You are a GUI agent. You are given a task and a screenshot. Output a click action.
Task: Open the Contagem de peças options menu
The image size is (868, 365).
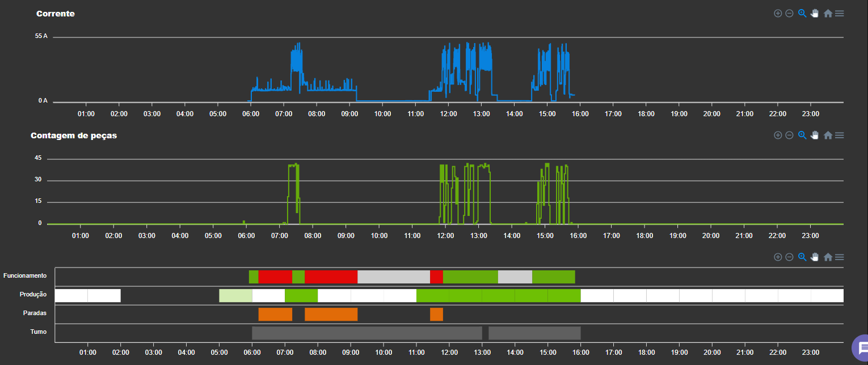[x=839, y=135]
